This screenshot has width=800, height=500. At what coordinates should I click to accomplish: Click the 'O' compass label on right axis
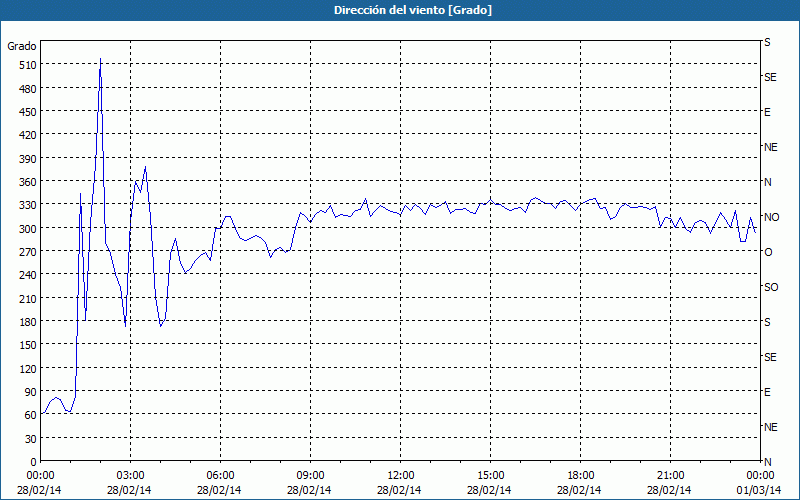(768, 252)
